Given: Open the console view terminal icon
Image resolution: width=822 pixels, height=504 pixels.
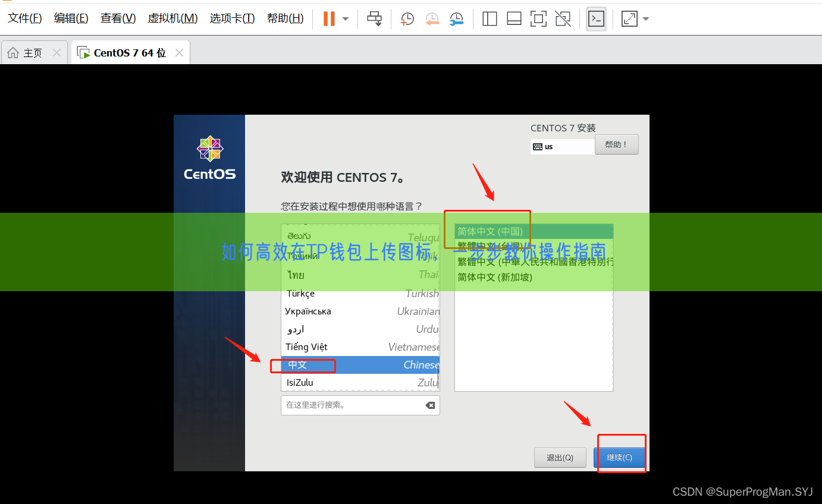Looking at the screenshot, I should (x=596, y=19).
